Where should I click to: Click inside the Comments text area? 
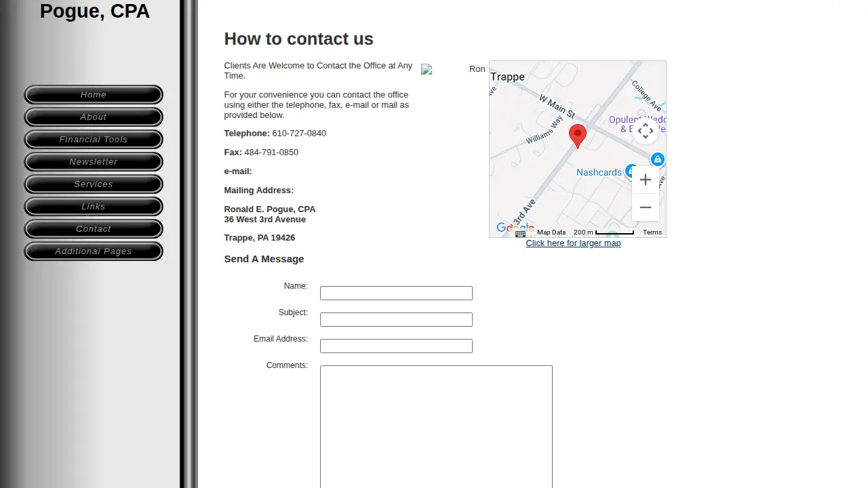[x=436, y=427]
